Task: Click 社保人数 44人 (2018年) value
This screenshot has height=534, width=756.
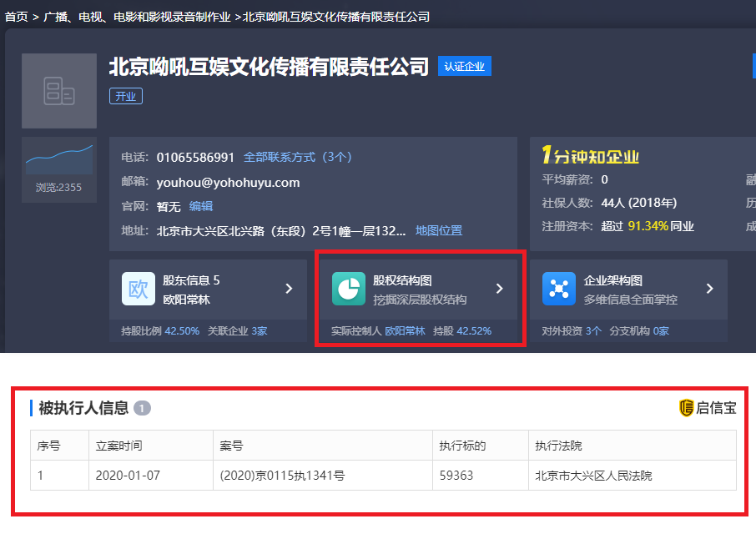Action: pyautogui.click(x=639, y=203)
